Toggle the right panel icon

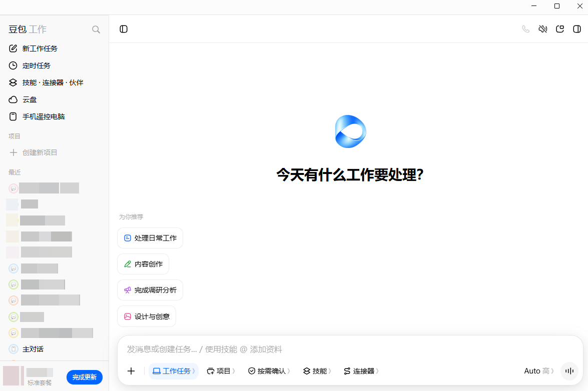pos(577,29)
